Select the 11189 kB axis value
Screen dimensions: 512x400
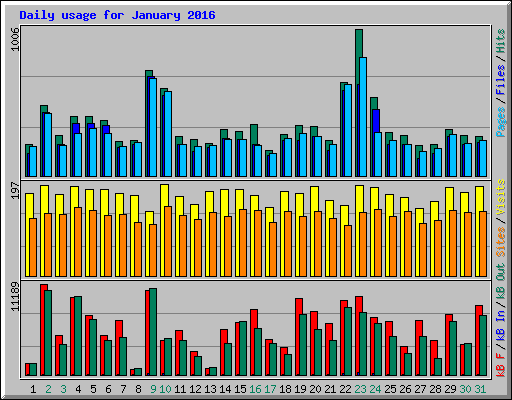point(15,297)
